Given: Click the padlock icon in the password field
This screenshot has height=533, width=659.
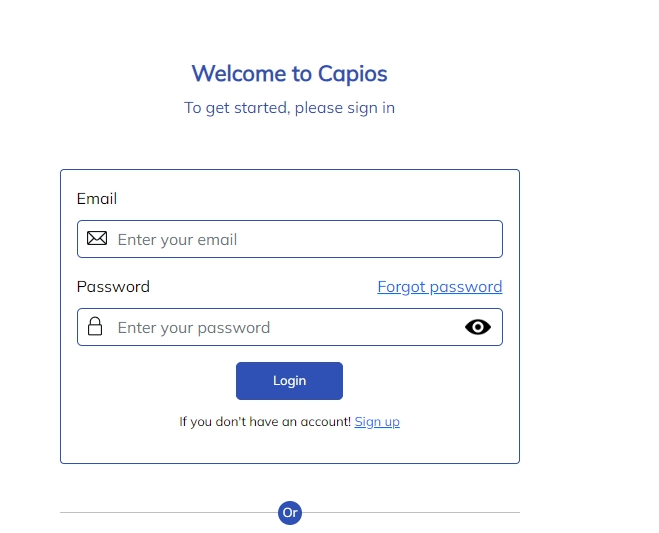Looking at the screenshot, I should (95, 327).
